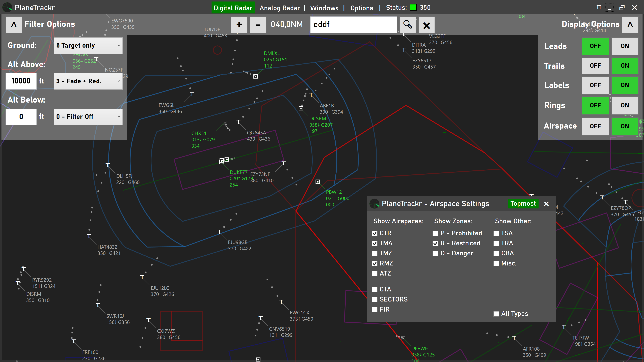Image resolution: width=644 pixels, height=362 pixels.
Task: Click the DMLXL aircraft target symbol
Action: 255,76
